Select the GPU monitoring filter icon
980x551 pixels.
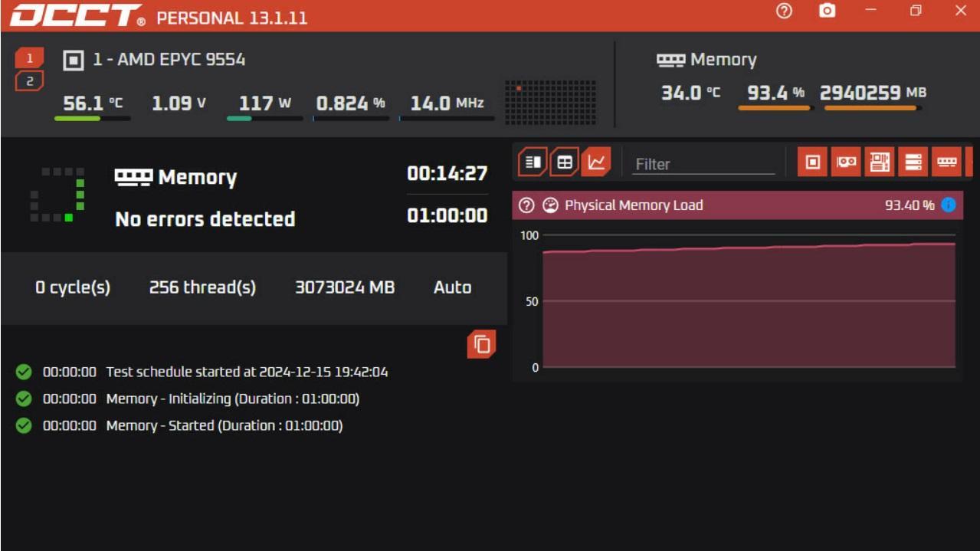[845, 162]
